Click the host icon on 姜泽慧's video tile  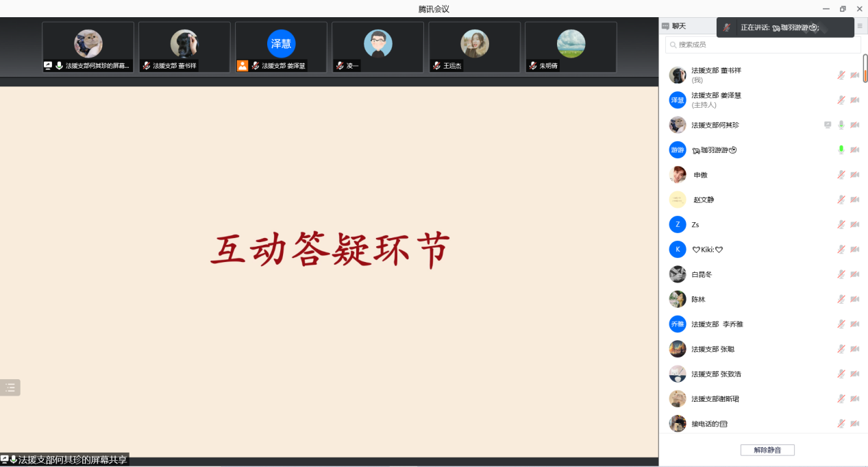[242, 66]
